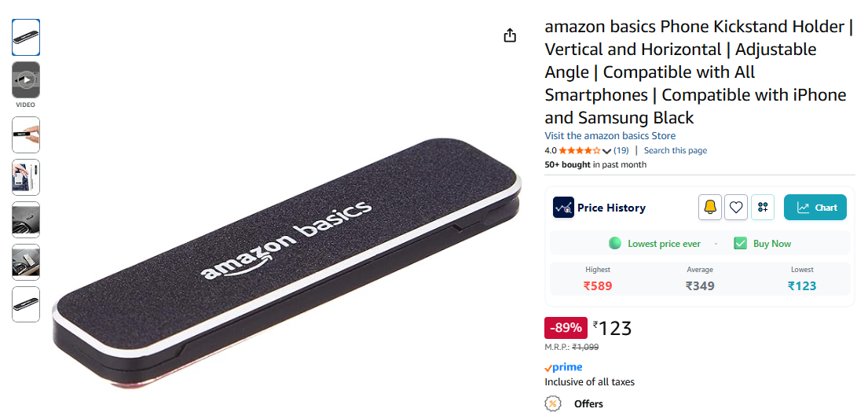Click the Offers percent badge icon

coord(552,403)
